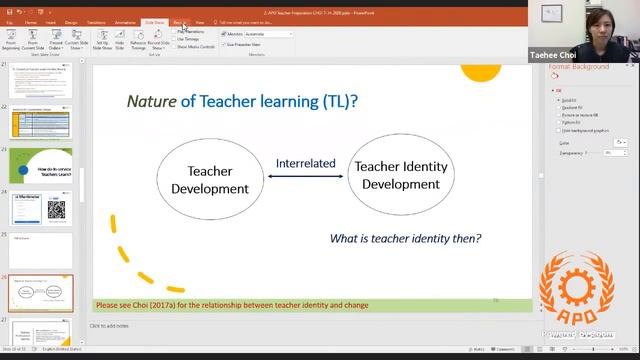This screenshot has height=360, width=640.
Task: Select Picture or texture fill radio button
Action: click(559, 115)
